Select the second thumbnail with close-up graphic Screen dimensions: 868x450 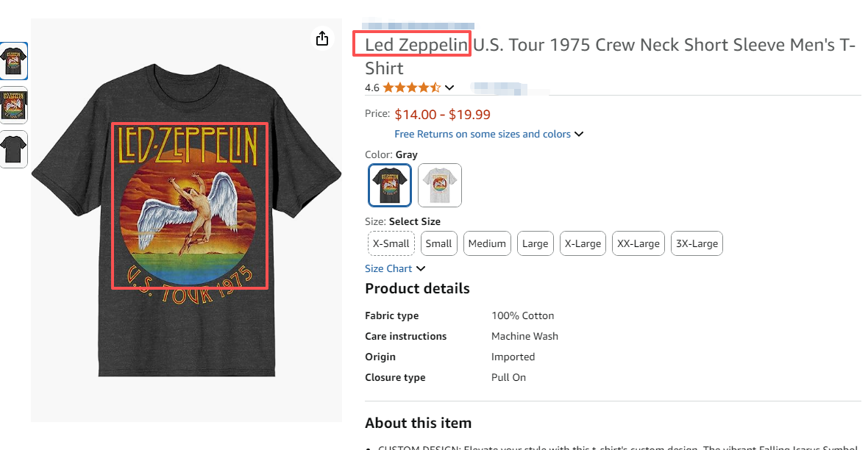[14, 105]
